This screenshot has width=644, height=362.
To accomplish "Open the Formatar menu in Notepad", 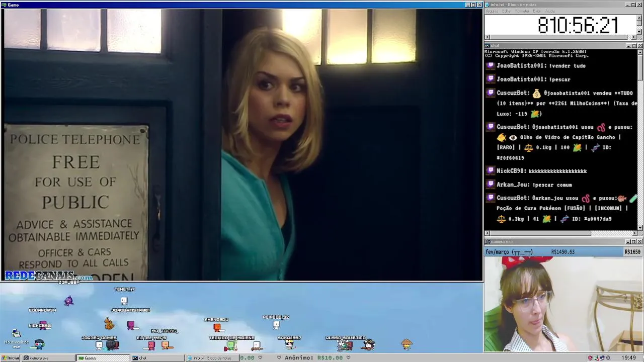I will (x=522, y=11).
